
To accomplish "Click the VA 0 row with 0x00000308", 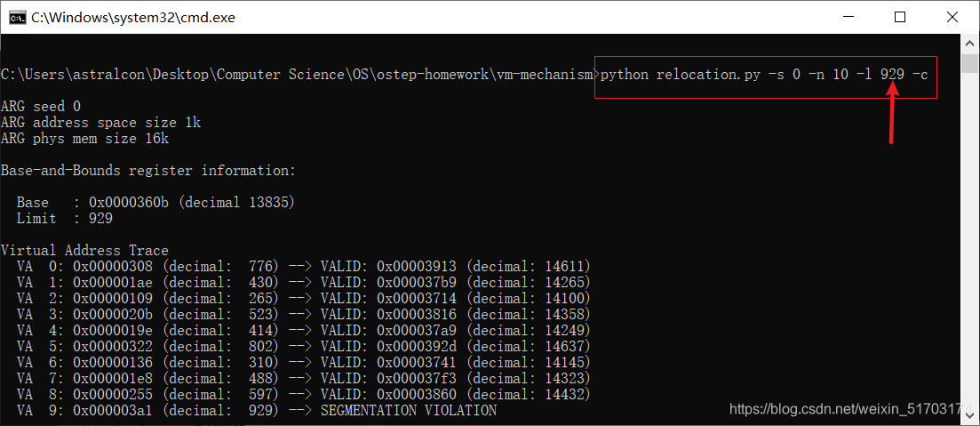I will (x=304, y=267).
